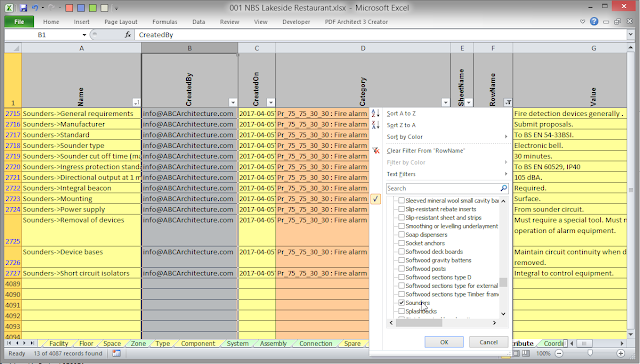Click the zoom slider handle
This screenshot has height=364, width=640.
[x=590, y=353]
